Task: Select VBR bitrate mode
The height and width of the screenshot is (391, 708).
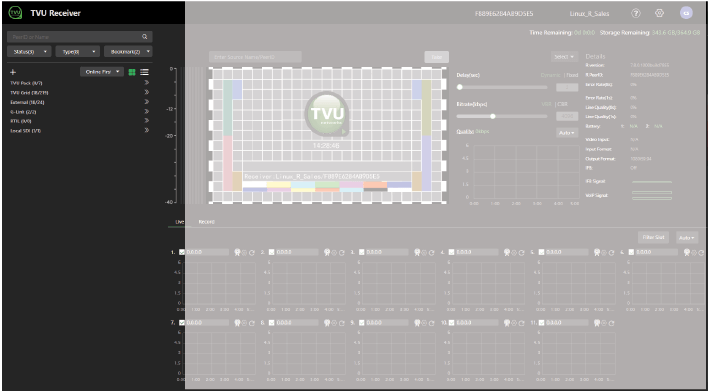Action: (x=546, y=104)
